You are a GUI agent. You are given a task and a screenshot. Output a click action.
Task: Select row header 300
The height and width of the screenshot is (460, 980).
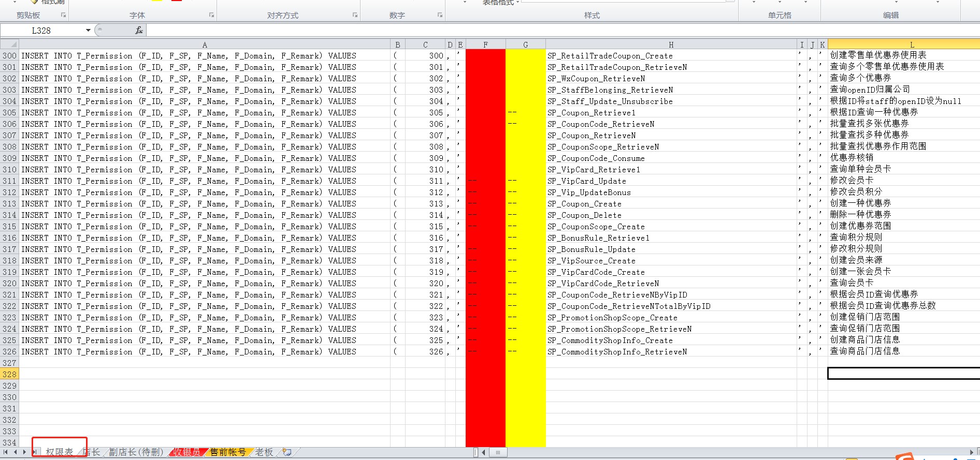pyautogui.click(x=9, y=56)
